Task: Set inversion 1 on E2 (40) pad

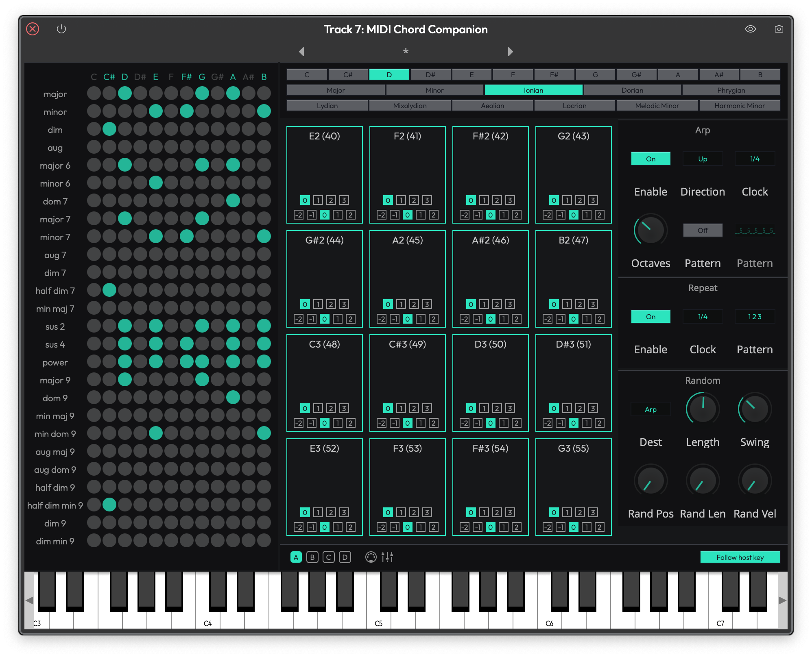Action: tap(318, 200)
